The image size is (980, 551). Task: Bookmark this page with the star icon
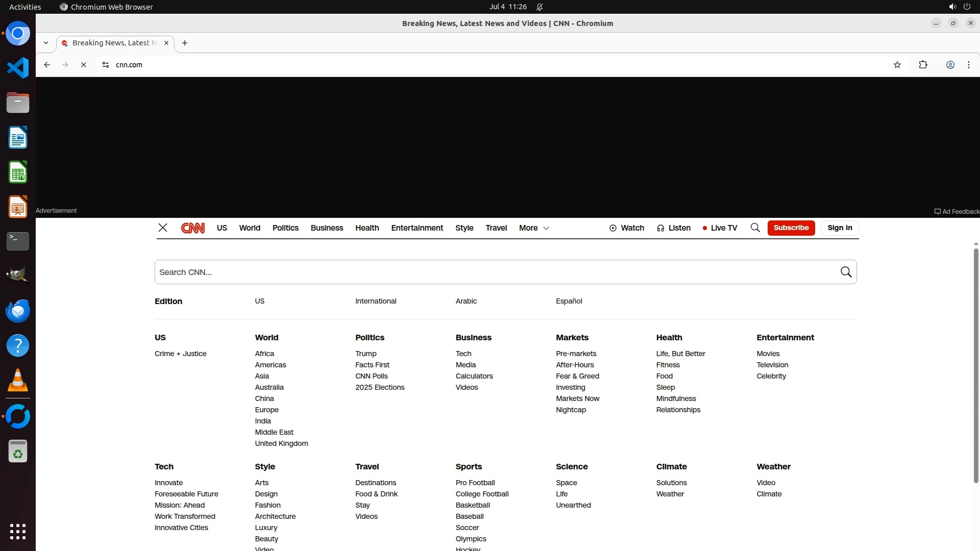pos(897,65)
